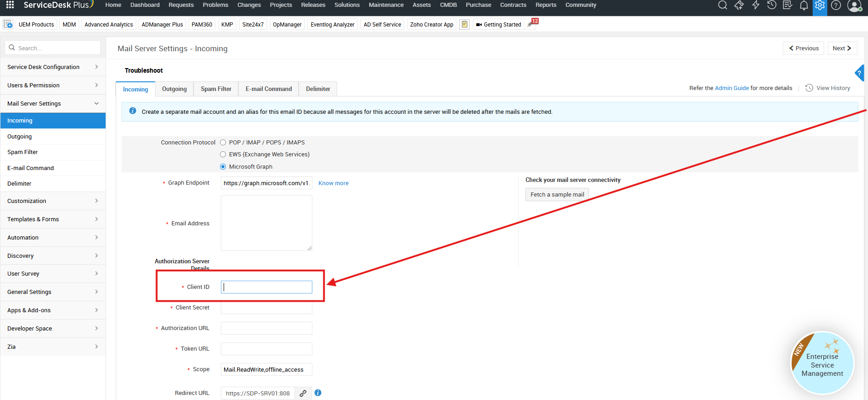Viewport: 868px width, 400px height.
Task: Click the link icon beside Redirect URL
Action: (x=303, y=393)
